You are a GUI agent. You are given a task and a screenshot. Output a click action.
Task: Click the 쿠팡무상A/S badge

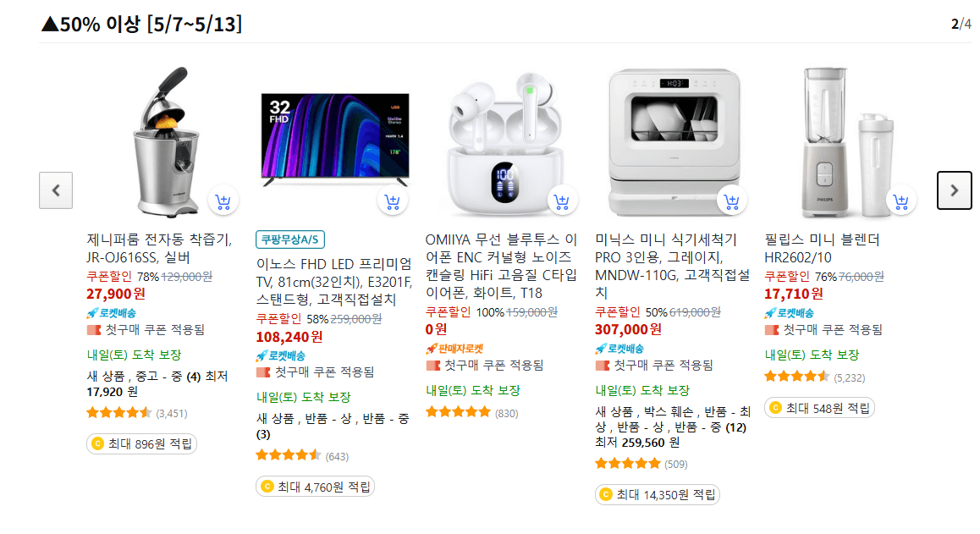290,239
